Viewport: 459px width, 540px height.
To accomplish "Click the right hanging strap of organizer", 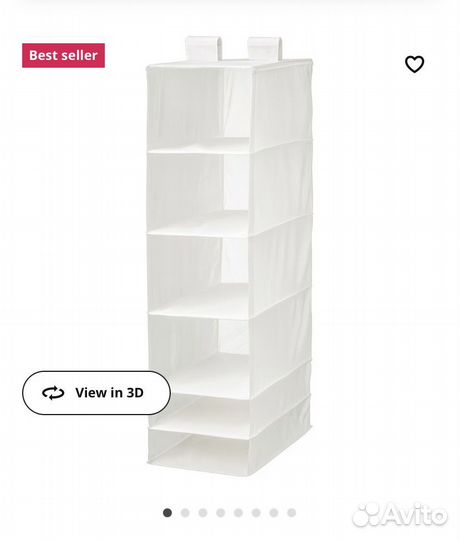I will 265,48.
